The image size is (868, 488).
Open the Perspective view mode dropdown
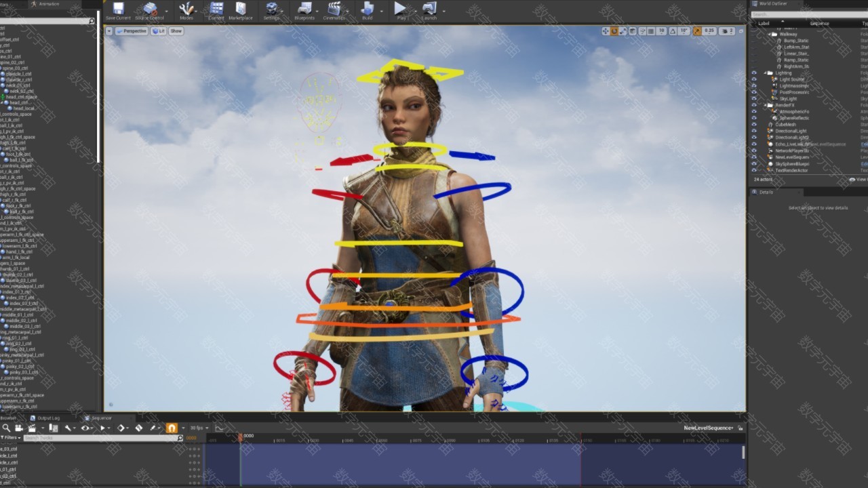point(132,31)
